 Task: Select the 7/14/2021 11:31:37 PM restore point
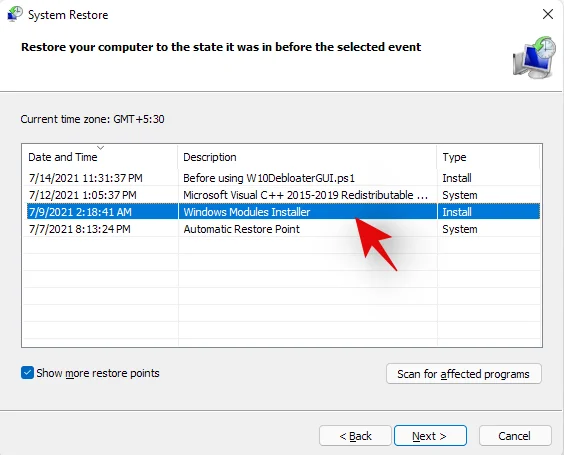click(x=86, y=178)
